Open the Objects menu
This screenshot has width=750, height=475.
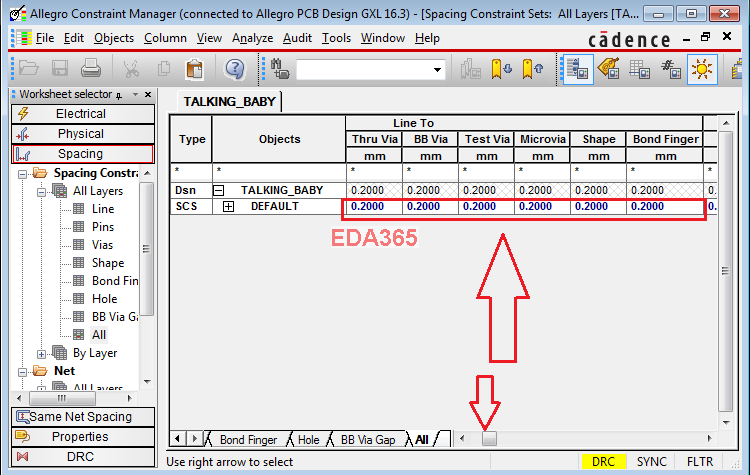114,38
